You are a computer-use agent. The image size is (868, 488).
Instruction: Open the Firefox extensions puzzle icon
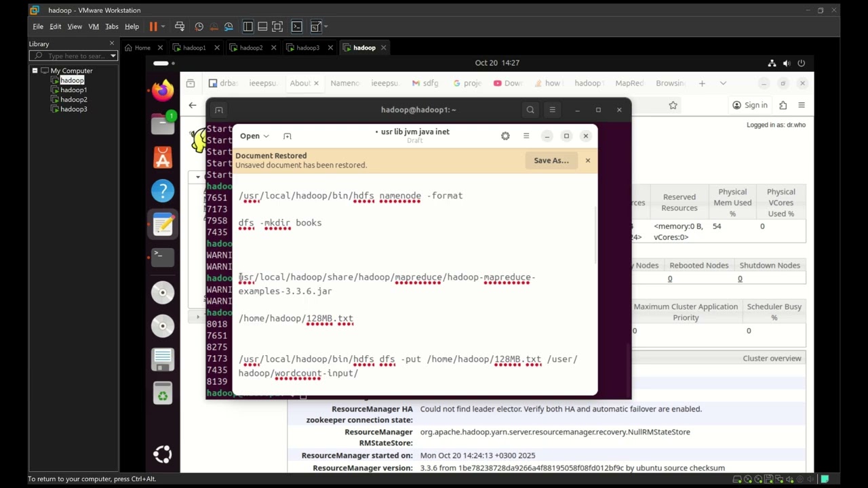pyautogui.click(x=783, y=105)
